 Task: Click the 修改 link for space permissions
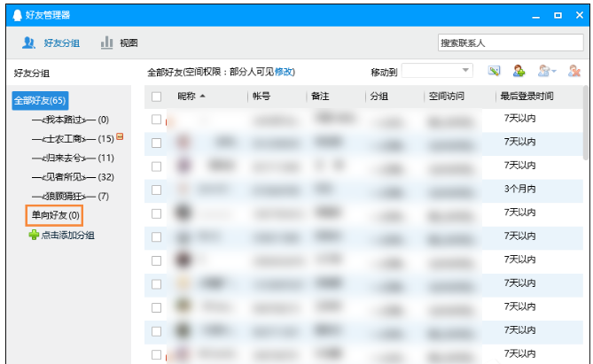[x=284, y=72]
